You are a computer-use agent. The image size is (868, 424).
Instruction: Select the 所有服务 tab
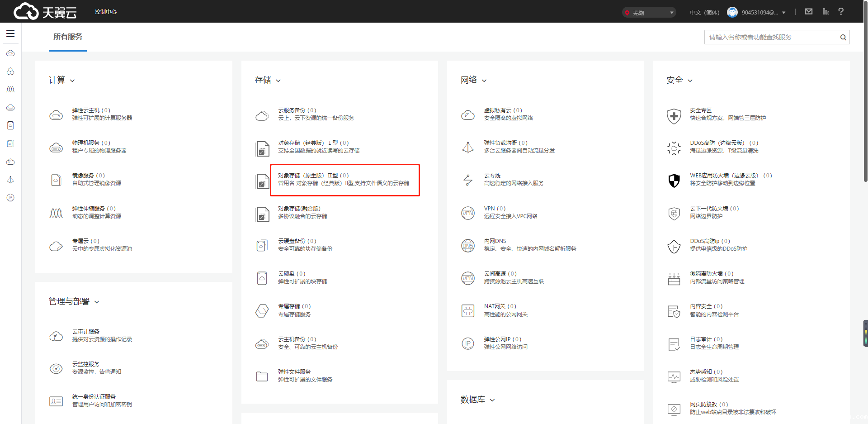[x=68, y=37]
